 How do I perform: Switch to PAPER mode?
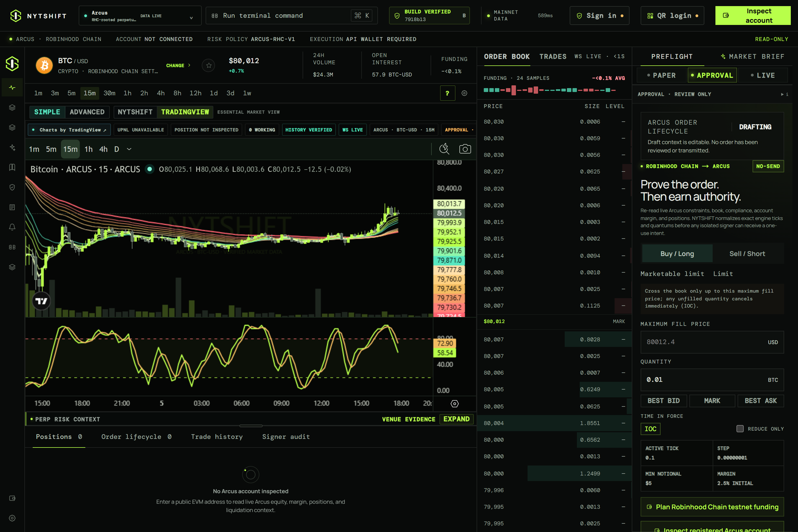662,75
